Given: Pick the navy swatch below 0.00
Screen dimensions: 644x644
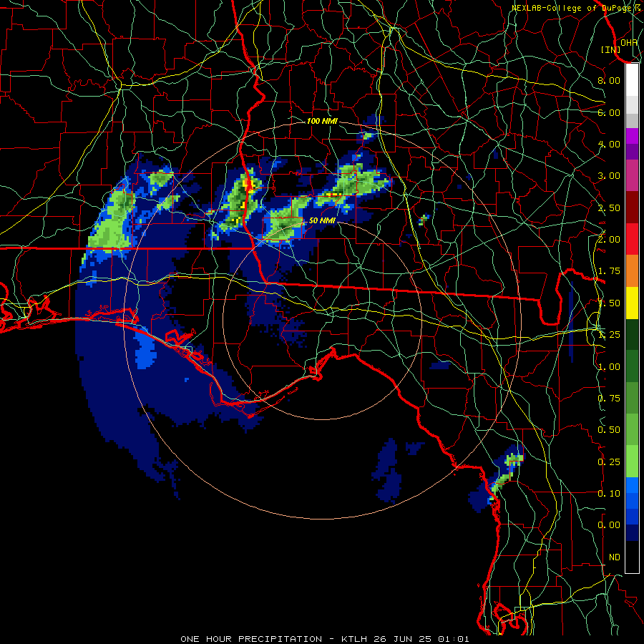Looking at the screenshot, I should coord(632,533).
